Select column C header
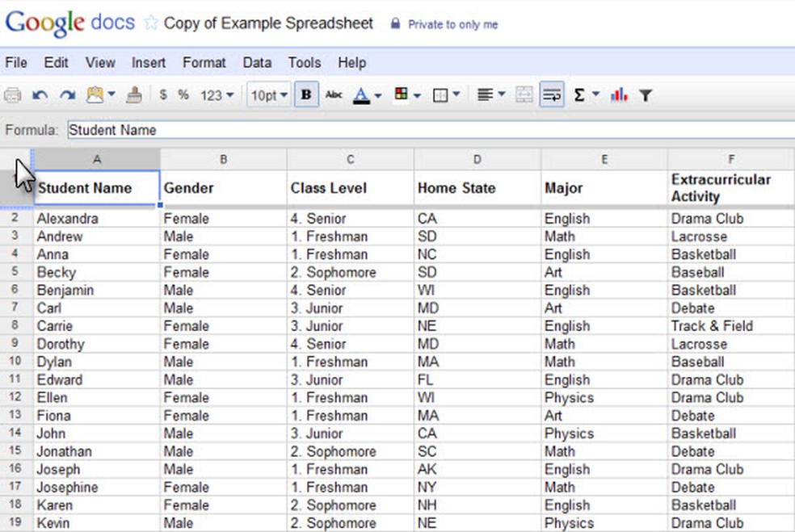795x532 pixels. click(x=351, y=160)
